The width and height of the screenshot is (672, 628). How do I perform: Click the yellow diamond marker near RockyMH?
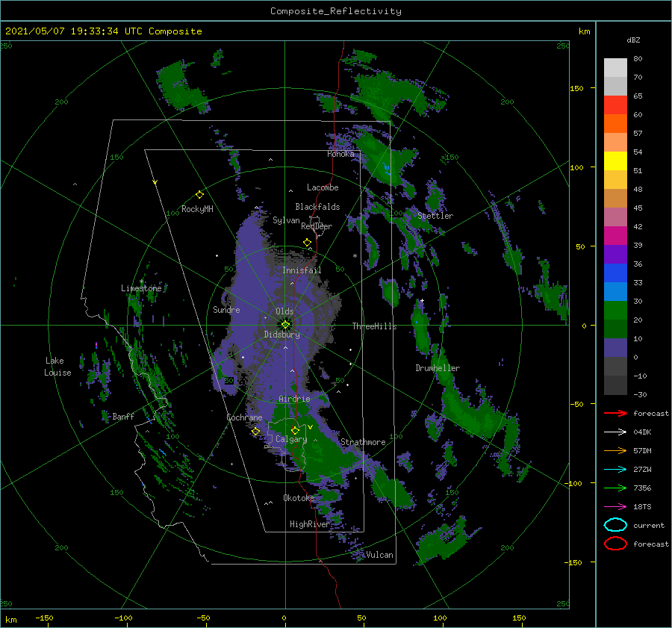(x=199, y=195)
